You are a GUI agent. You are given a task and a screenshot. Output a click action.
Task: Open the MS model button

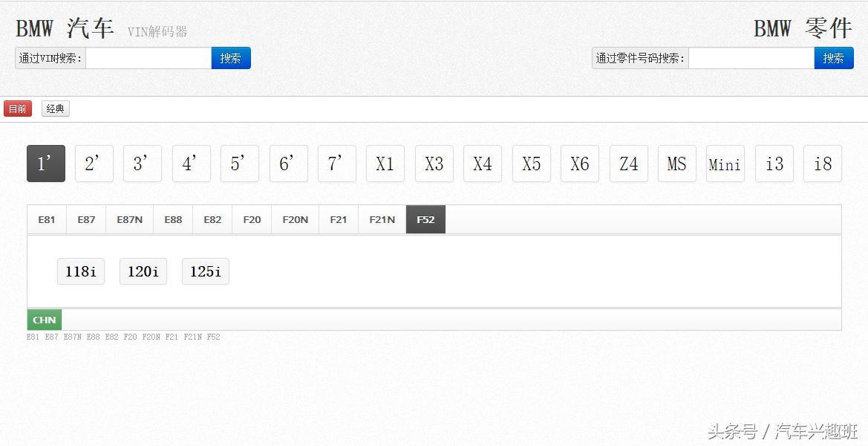point(677,164)
